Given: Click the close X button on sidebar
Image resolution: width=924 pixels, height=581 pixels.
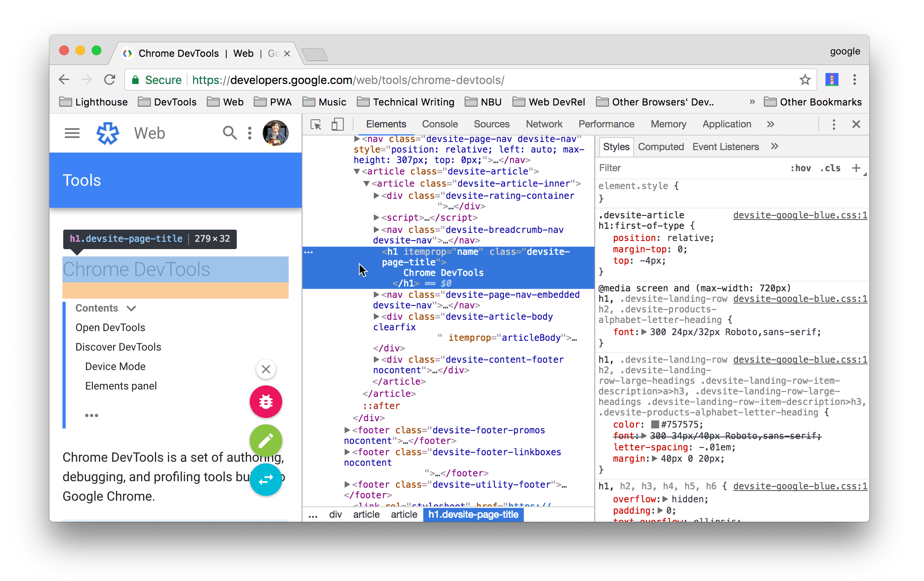Looking at the screenshot, I should [266, 369].
